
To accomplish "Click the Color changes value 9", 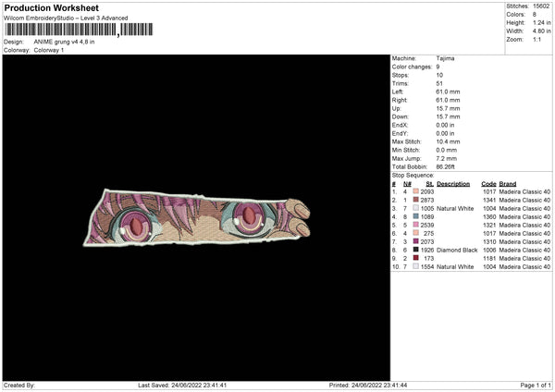I will (438, 67).
